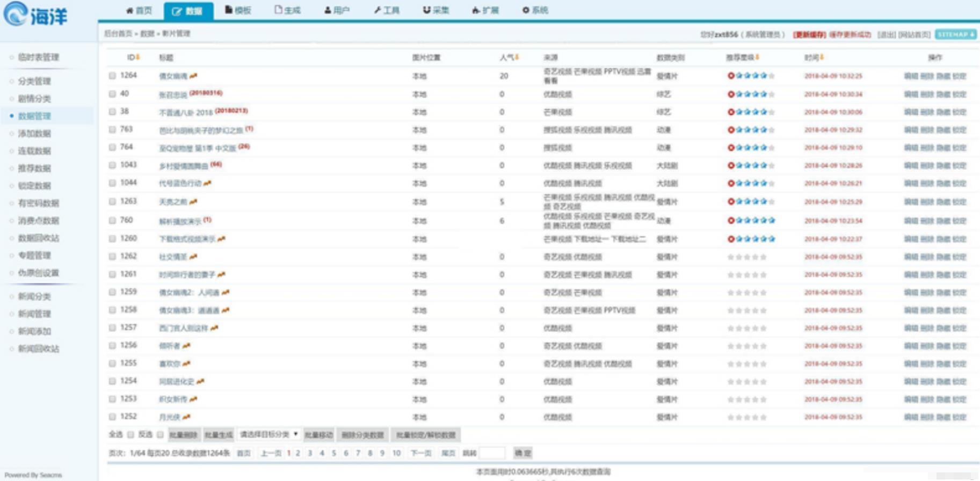This screenshot has width=980, height=481.
Task: Click the 批量删除 button
Action: point(184,435)
